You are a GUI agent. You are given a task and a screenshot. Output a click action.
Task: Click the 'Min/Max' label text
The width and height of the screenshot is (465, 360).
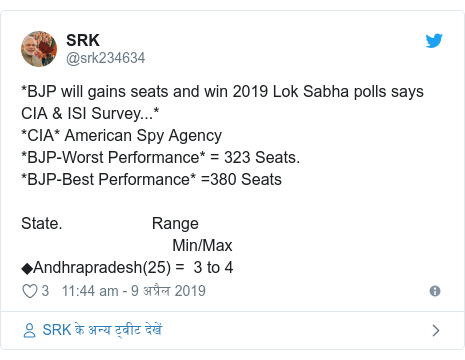pyautogui.click(x=202, y=246)
